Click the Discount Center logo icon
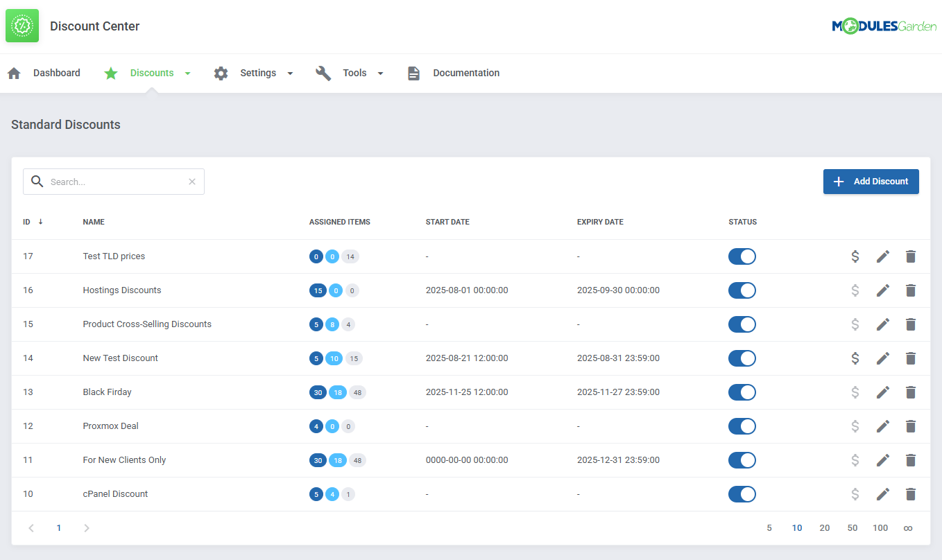 point(22,26)
